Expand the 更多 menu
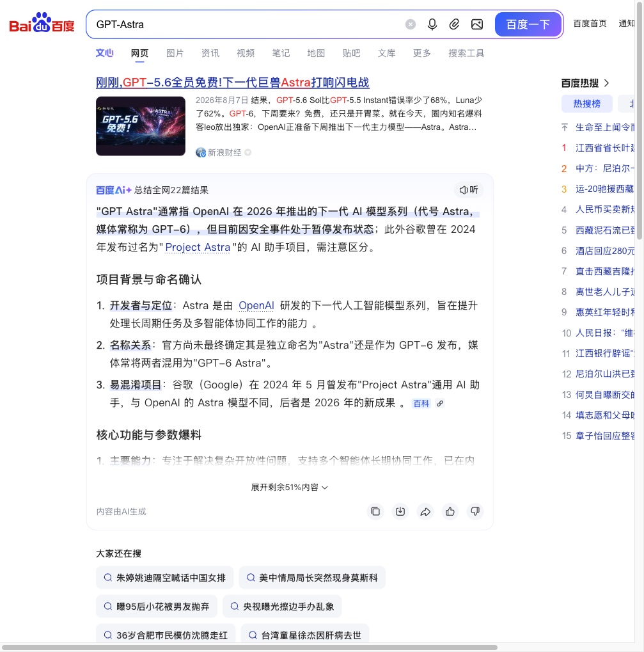644x652 pixels. (x=421, y=53)
